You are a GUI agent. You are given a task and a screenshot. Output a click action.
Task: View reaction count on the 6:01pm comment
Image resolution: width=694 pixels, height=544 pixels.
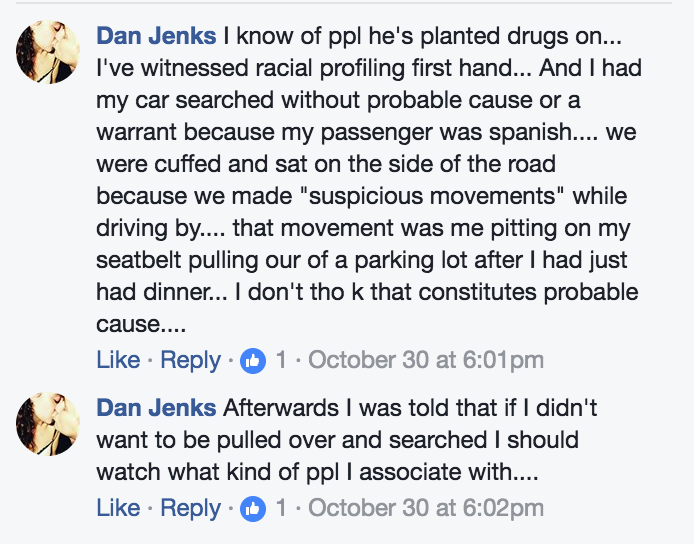click(281, 360)
